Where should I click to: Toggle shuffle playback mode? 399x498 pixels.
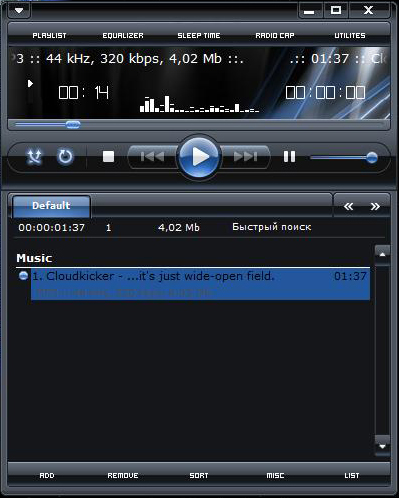click(34, 157)
